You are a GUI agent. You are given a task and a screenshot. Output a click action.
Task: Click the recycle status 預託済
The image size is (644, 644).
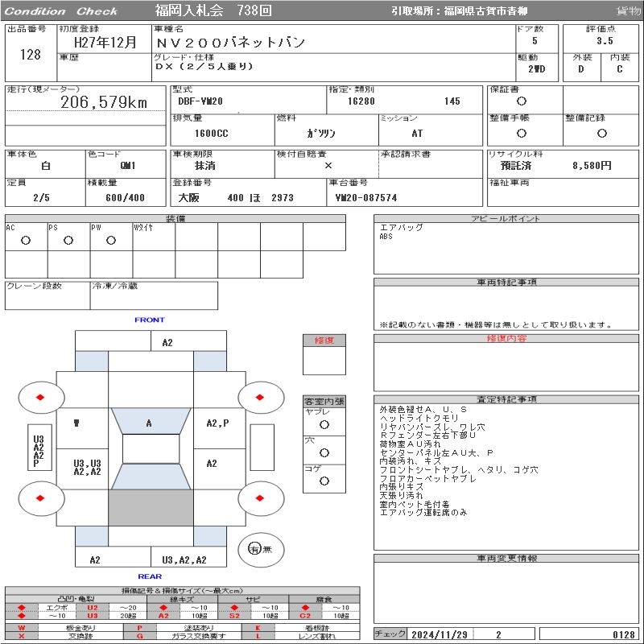tap(516, 166)
